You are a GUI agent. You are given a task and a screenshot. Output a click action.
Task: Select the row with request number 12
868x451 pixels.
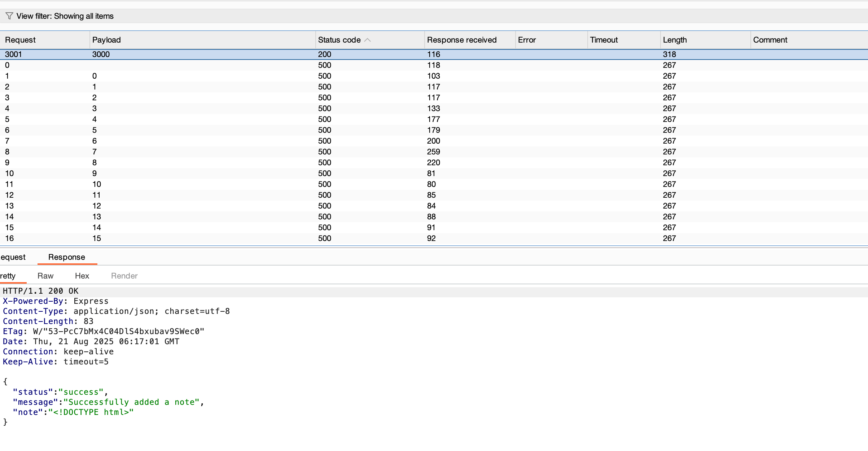434,195
